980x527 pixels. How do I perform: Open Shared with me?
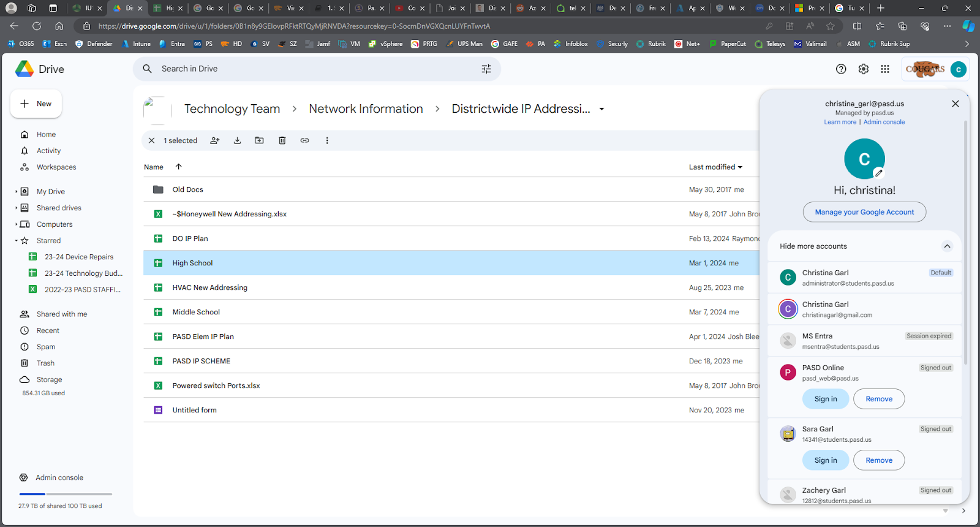[x=61, y=314]
